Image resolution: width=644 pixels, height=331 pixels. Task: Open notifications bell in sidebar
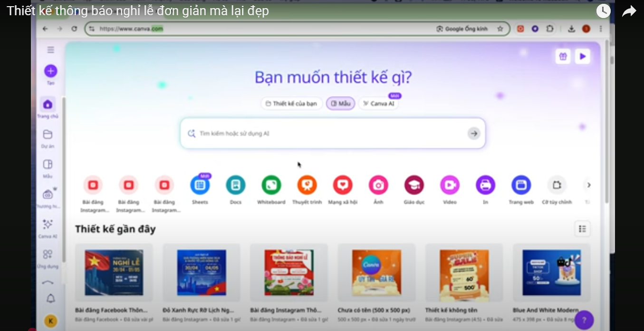point(50,299)
